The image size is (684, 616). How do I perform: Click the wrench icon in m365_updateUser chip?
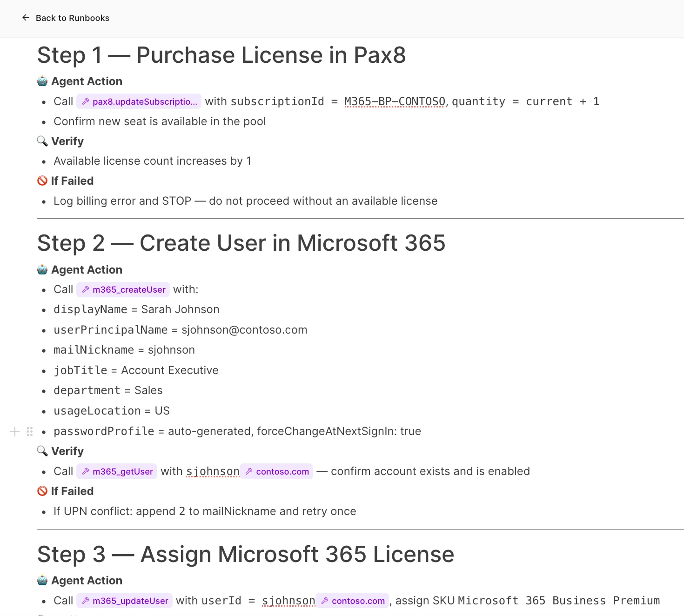pos(86,601)
